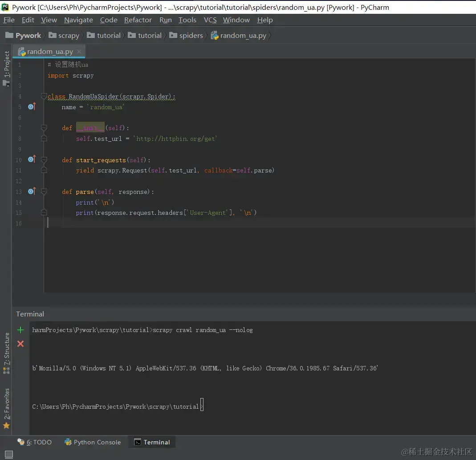Open the View menu
Viewport: 476px width, 460px height.
pyautogui.click(x=49, y=20)
